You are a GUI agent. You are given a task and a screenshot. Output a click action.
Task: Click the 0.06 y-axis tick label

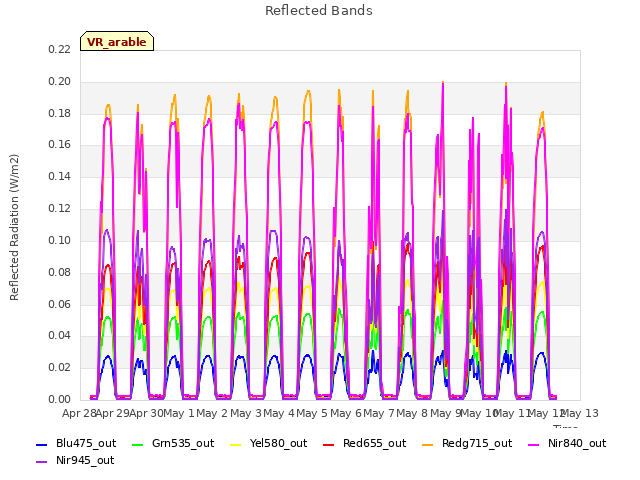[59, 304]
